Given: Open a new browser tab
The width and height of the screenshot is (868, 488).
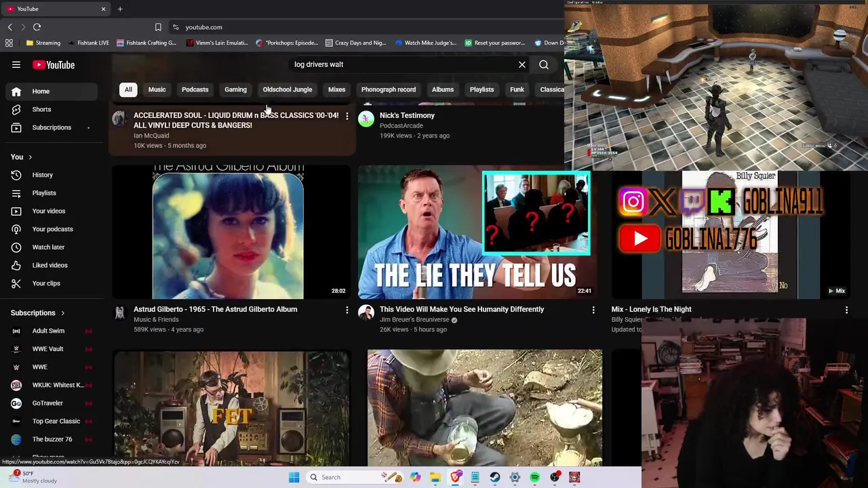Looking at the screenshot, I should point(120,9).
